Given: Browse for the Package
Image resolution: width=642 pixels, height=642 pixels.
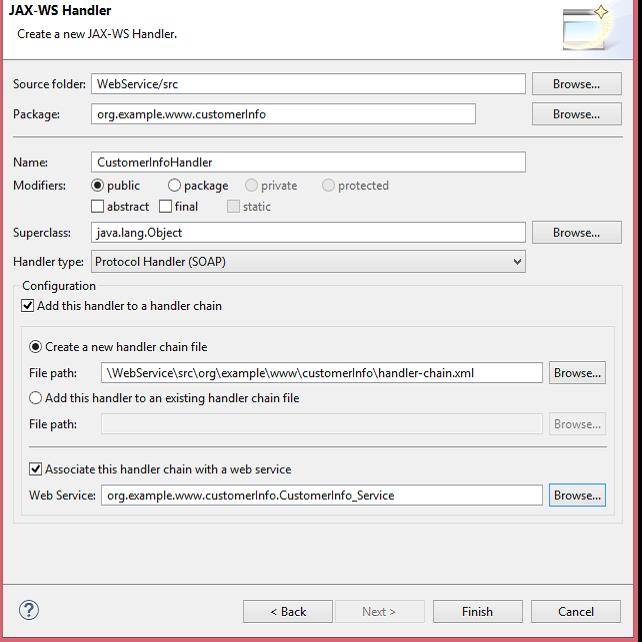Looking at the screenshot, I should 576,114.
